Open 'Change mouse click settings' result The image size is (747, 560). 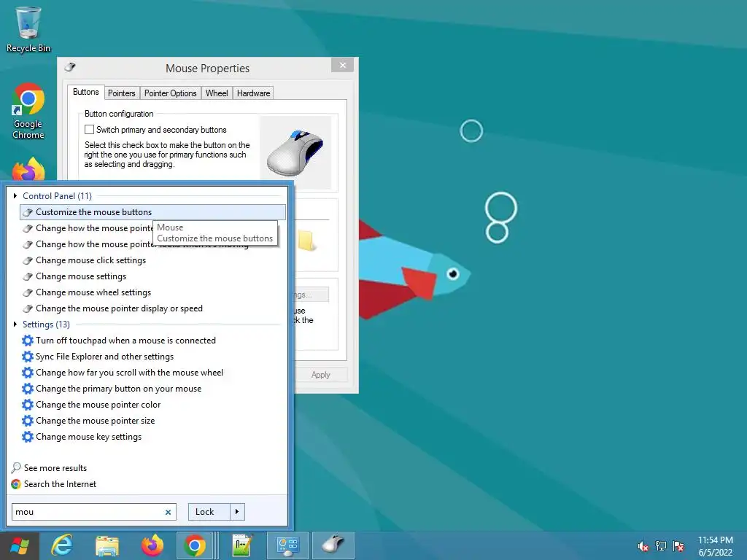(91, 260)
